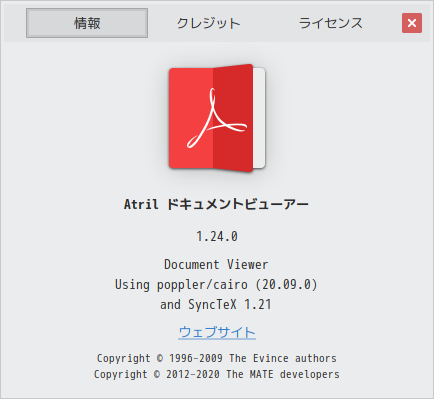The width and height of the screenshot is (434, 399).
Task: Click empty background left of the book icon
Action: [x=83, y=118]
